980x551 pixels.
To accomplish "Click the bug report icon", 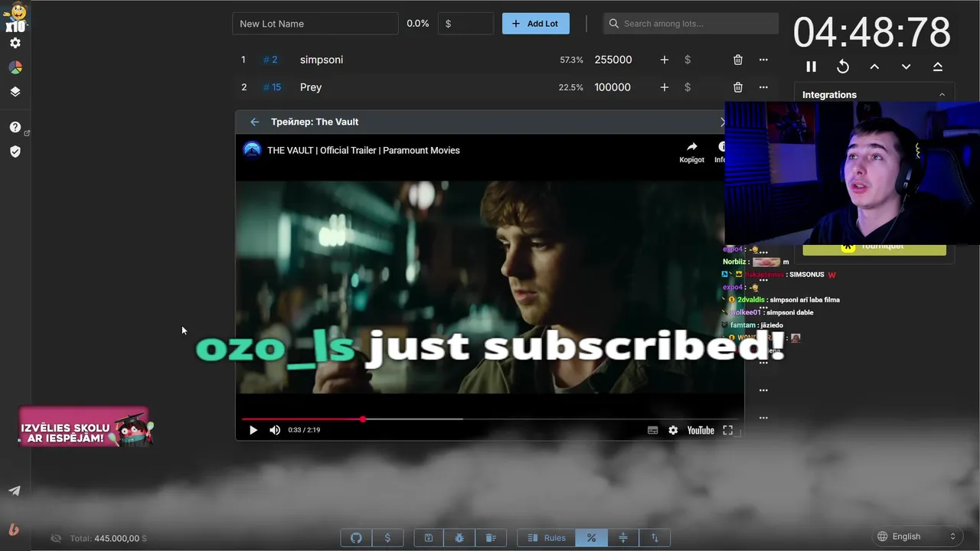I will (459, 538).
